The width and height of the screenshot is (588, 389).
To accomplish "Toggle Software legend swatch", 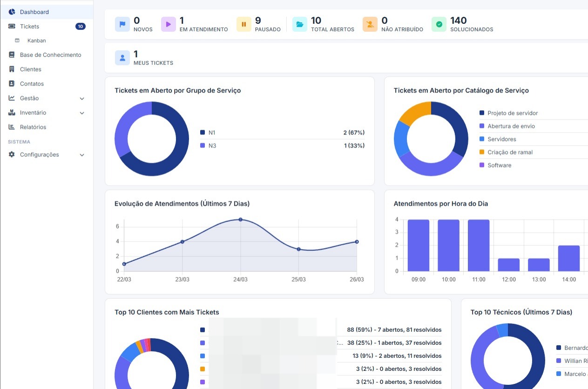I will (482, 165).
